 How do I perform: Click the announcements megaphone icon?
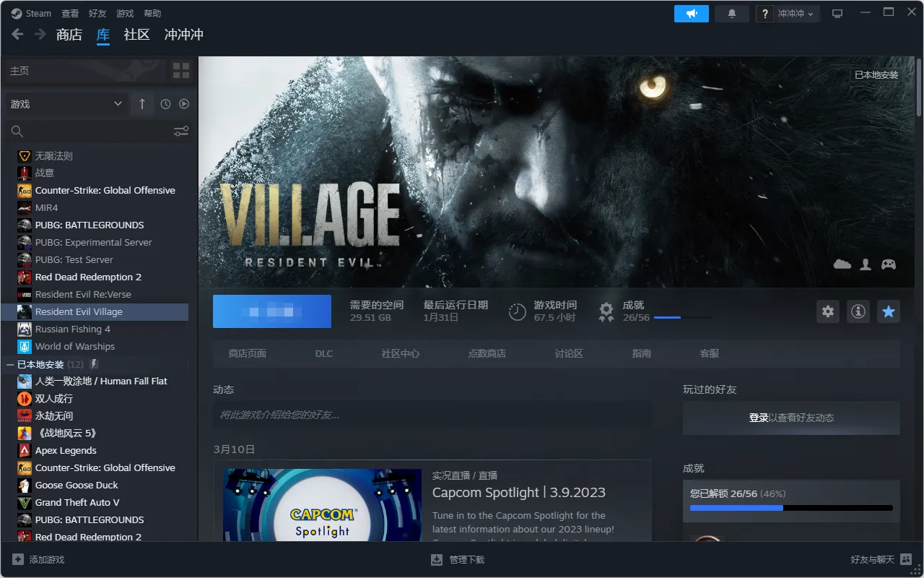click(x=692, y=14)
